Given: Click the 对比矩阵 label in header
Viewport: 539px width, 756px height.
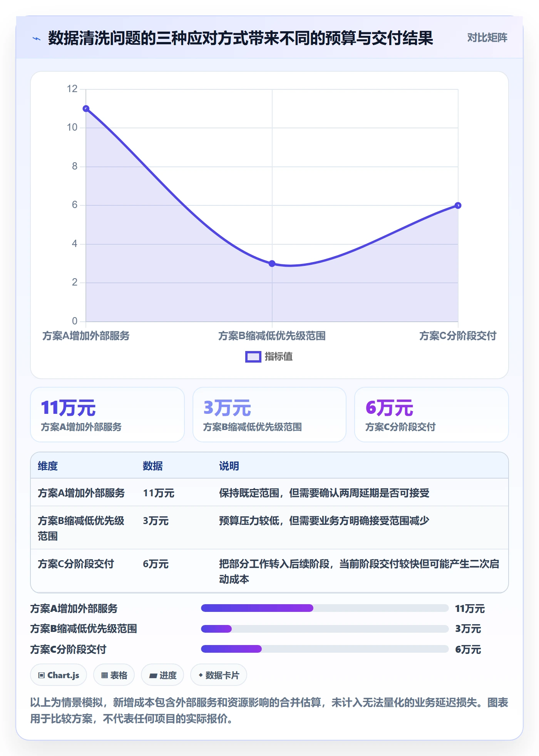Looking at the screenshot, I should (487, 38).
